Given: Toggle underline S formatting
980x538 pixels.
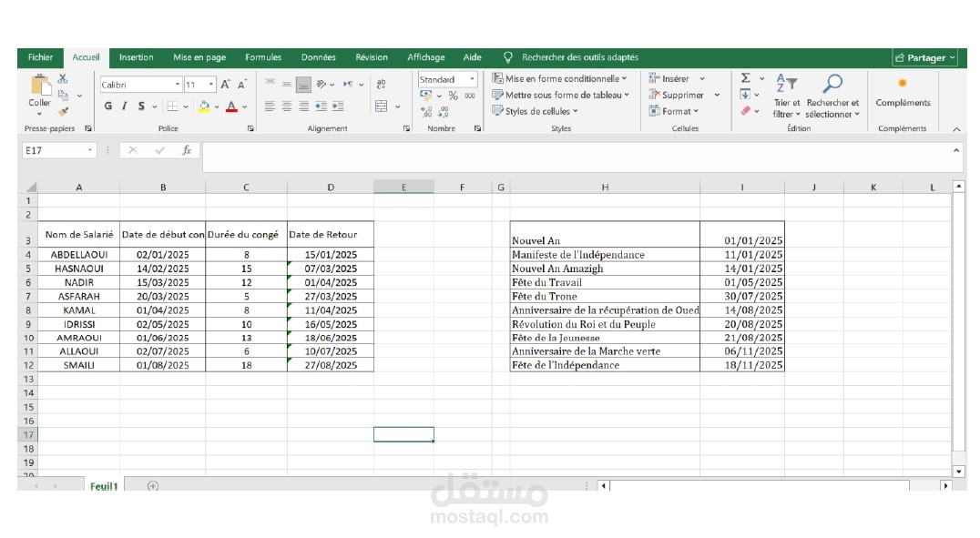Looking at the screenshot, I should (x=141, y=107).
